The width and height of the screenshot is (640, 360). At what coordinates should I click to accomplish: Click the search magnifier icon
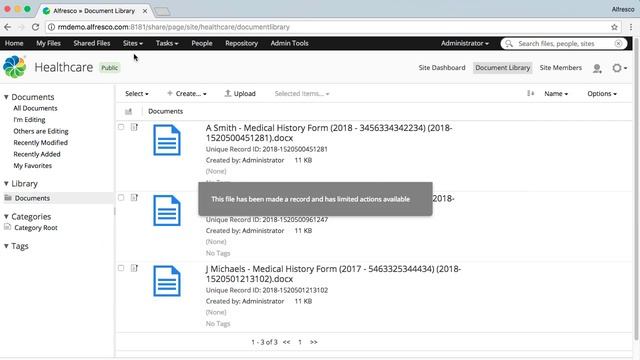pyautogui.click(x=509, y=43)
